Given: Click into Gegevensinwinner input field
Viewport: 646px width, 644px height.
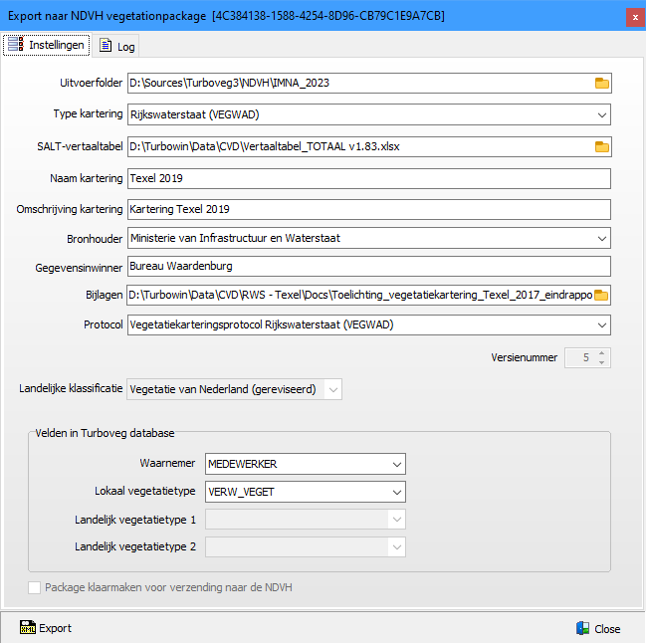Looking at the screenshot, I should [x=368, y=267].
